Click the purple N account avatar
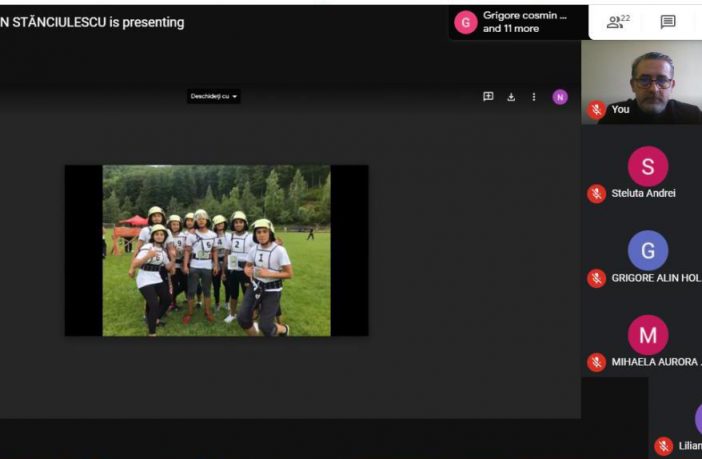702x459 pixels. 560,97
